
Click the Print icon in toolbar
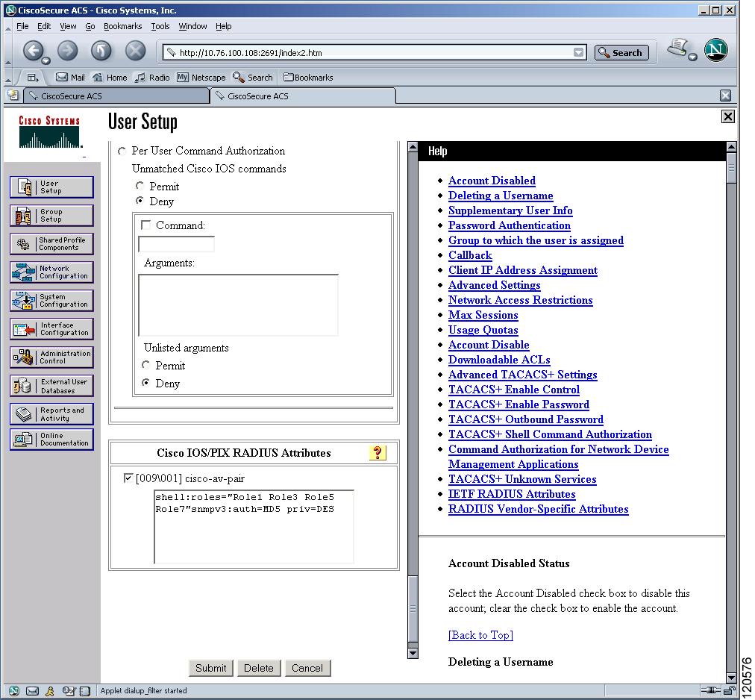[x=677, y=49]
